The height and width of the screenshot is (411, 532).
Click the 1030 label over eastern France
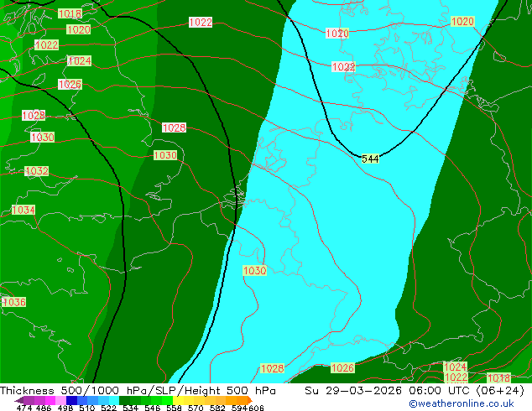[x=254, y=270]
